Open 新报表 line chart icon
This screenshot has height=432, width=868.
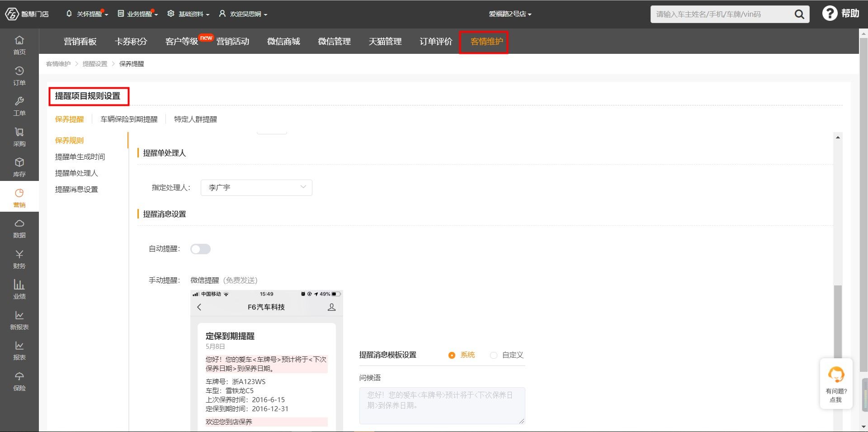[19, 320]
